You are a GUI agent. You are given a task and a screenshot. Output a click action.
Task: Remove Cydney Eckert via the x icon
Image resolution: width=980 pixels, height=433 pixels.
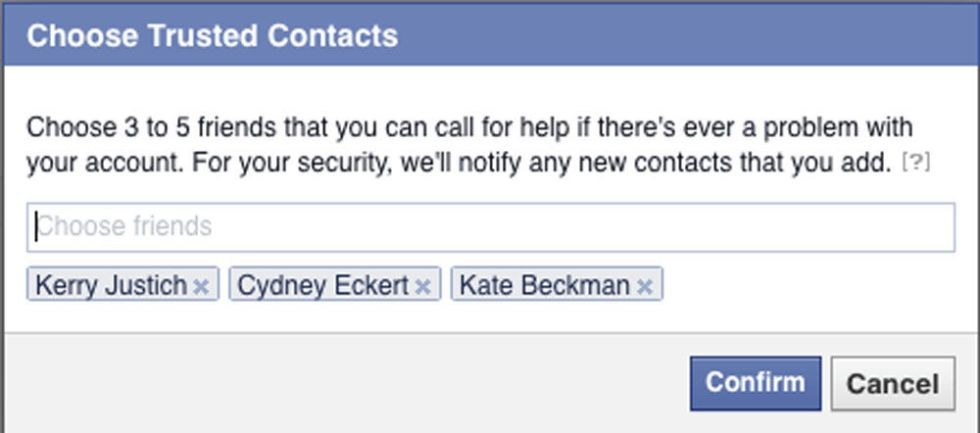click(423, 287)
